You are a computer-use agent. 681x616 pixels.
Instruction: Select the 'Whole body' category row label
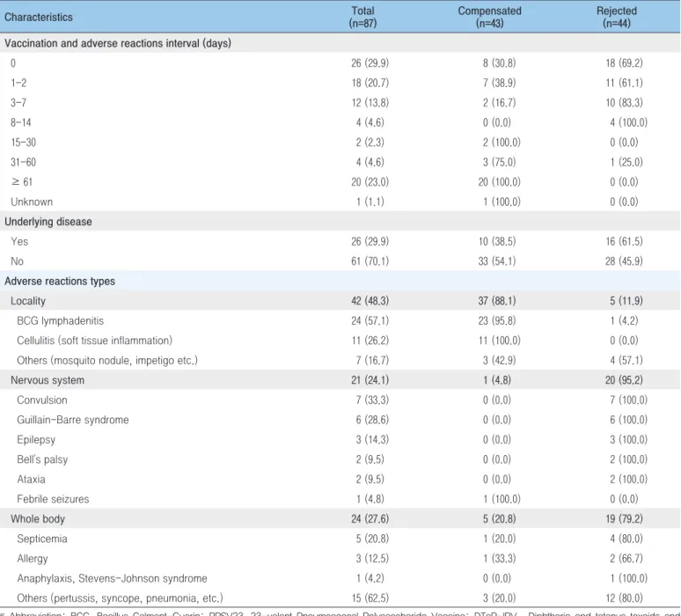38,519
